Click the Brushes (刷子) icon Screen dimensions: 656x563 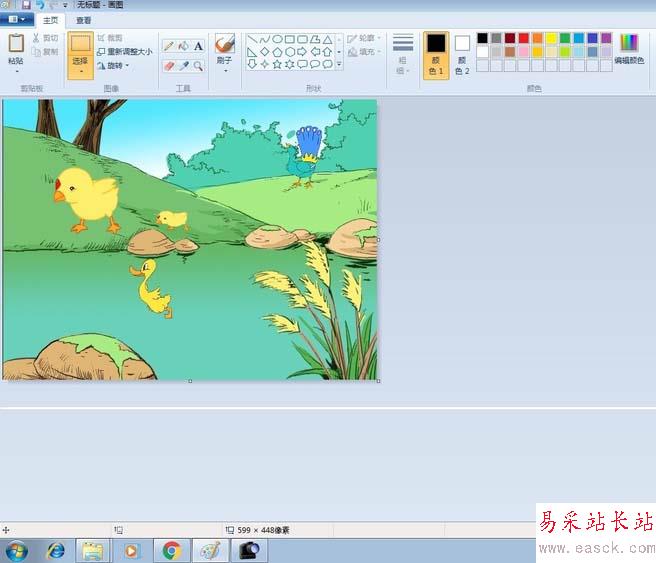click(x=225, y=43)
